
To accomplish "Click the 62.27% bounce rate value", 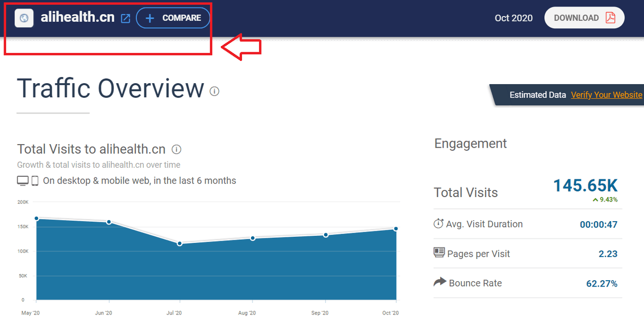I will pyautogui.click(x=602, y=284).
